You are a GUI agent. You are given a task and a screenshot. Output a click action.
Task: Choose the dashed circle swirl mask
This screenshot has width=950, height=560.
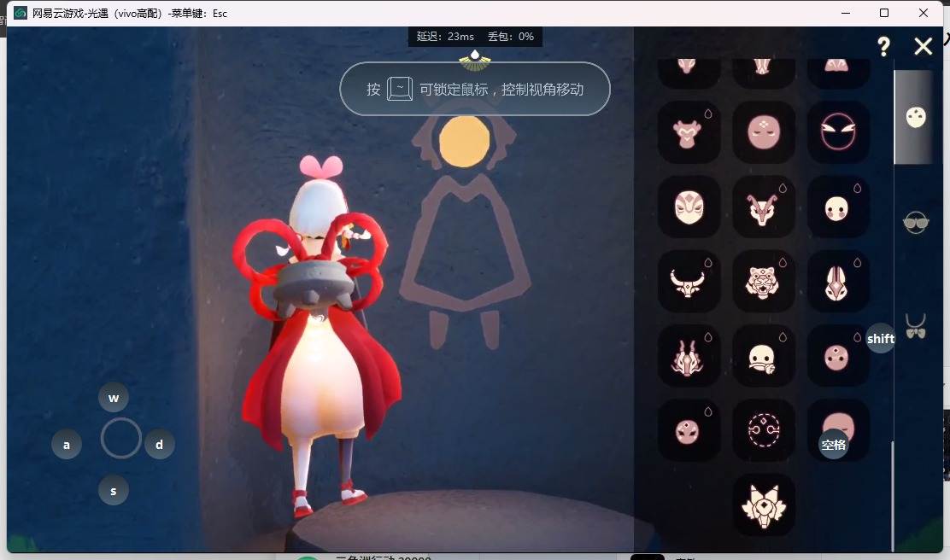click(764, 430)
